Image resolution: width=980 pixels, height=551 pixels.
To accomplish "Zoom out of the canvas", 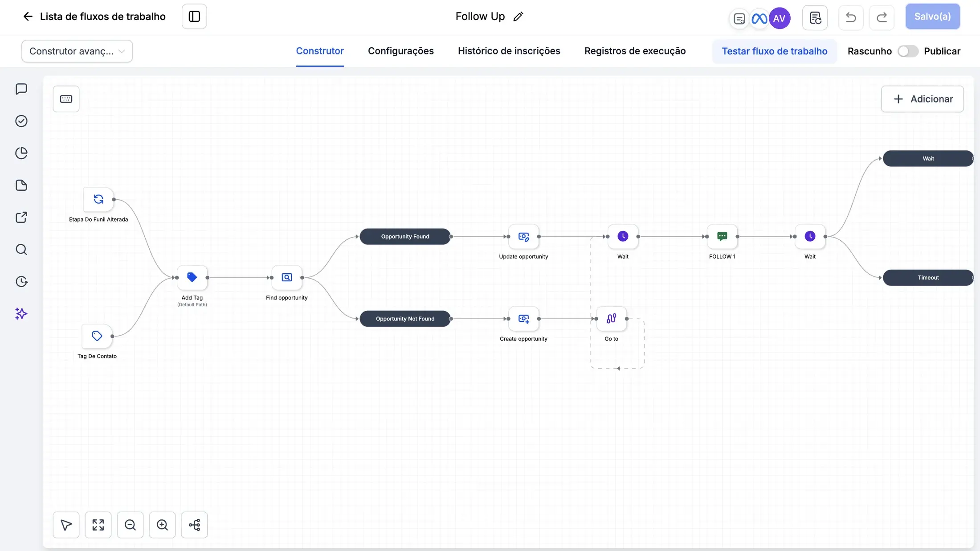I will coord(130,525).
